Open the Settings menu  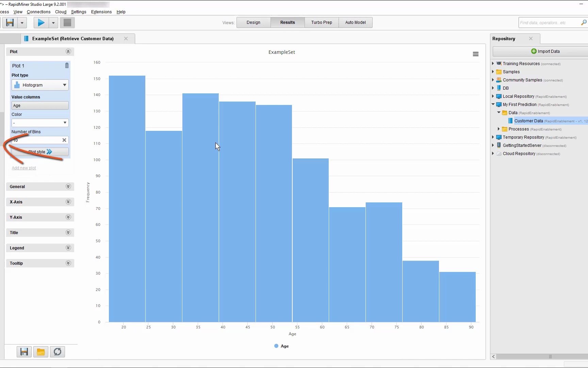79,12
